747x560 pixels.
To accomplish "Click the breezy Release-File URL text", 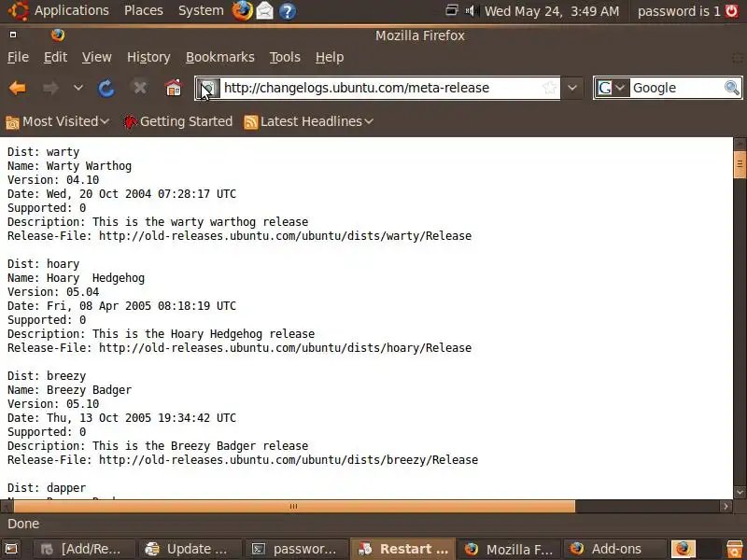I will click(289, 460).
